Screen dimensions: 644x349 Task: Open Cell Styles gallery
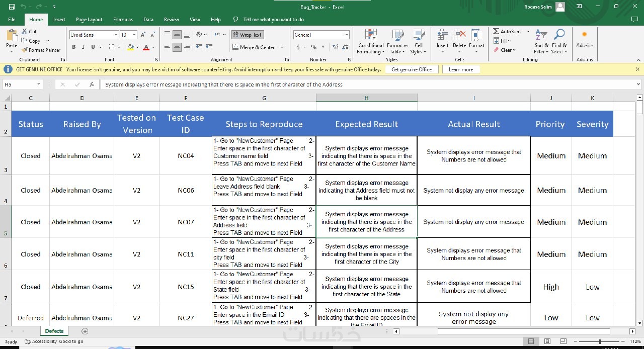pyautogui.click(x=418, y=42)
